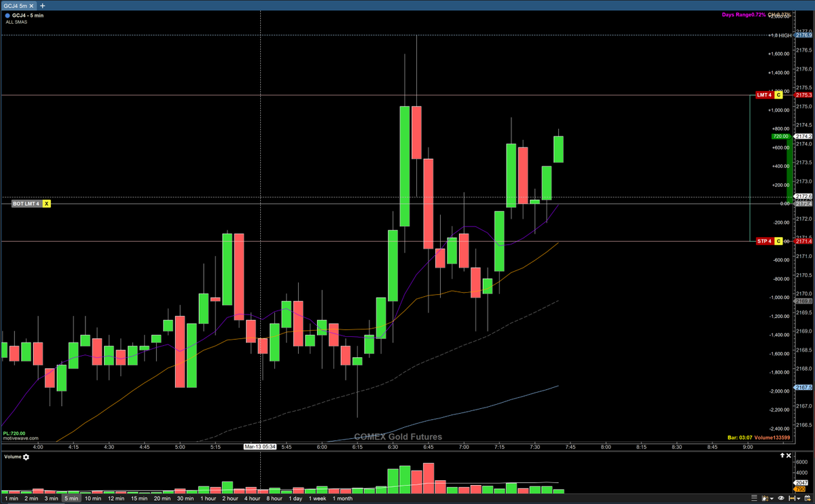
Task: Switch to 1 min bar size
Action: pyautogui.click(x=11, y=499)
